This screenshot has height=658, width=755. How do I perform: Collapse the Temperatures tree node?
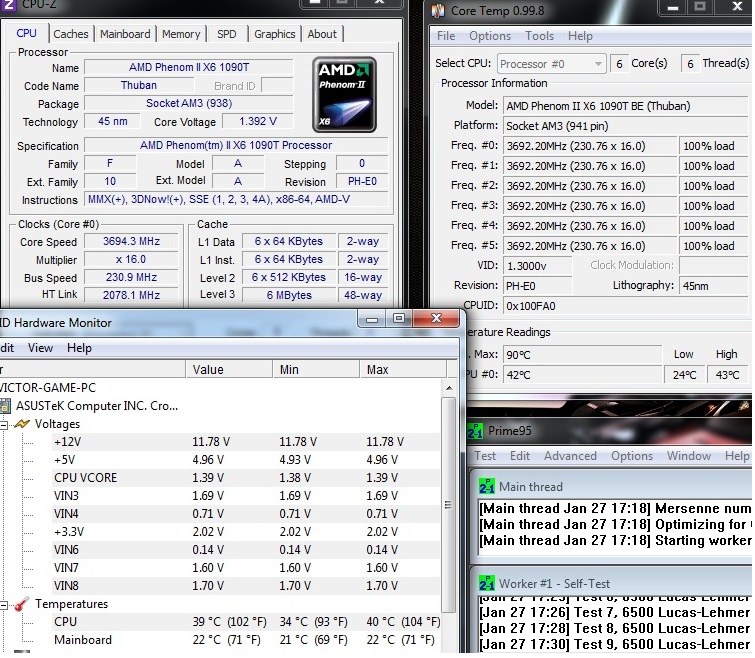click(4, 604)
